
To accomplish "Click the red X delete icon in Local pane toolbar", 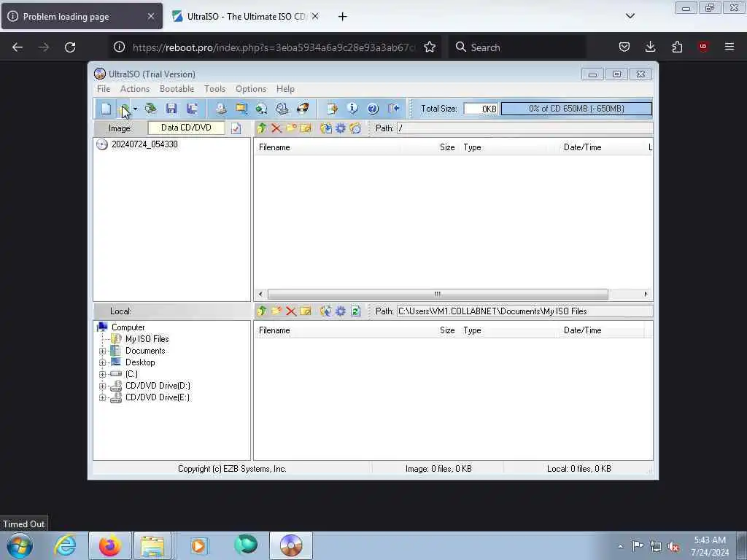I will (291, 311).
